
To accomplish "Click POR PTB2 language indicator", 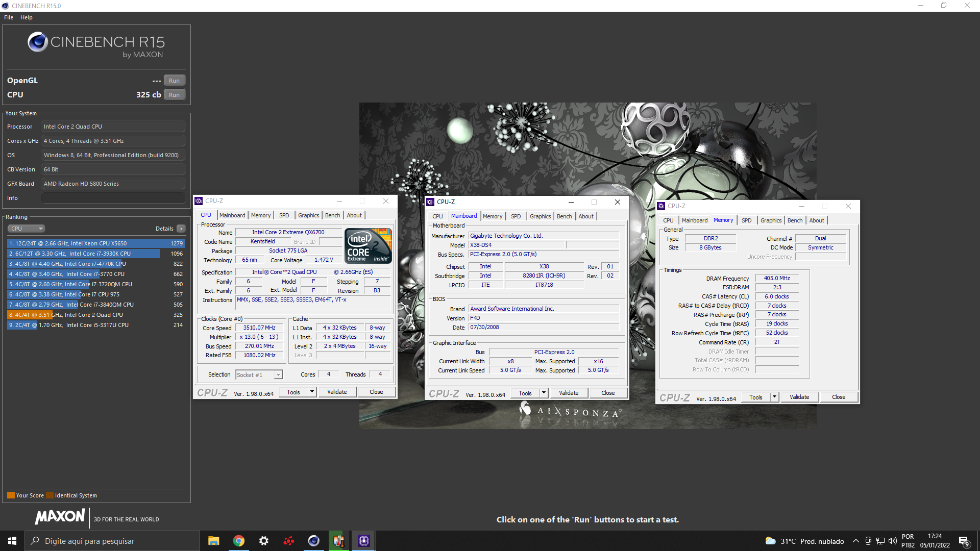I will click(908, 541).
